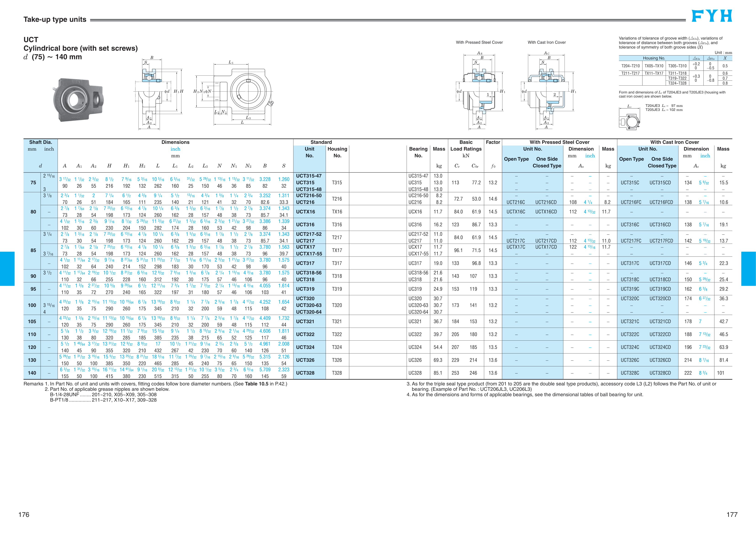Click unit number UCT326
Screen dimensions: 756x534
(x=305, y=360)
